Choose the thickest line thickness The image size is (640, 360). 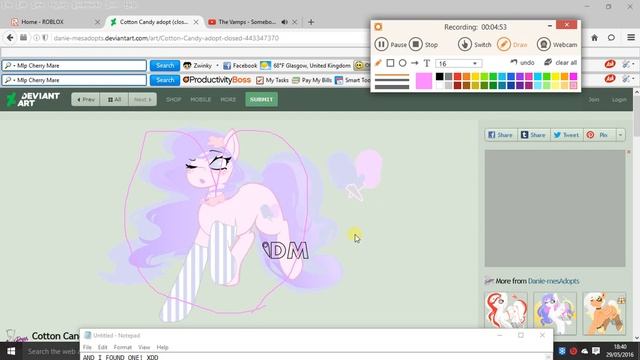(392, 87)
